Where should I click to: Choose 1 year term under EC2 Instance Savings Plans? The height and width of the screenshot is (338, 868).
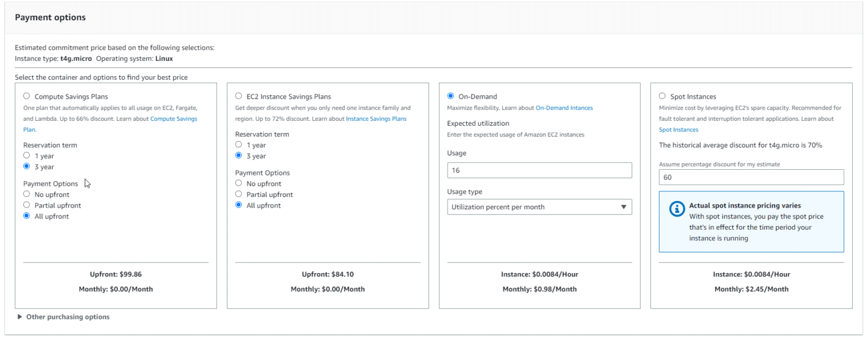238,145
